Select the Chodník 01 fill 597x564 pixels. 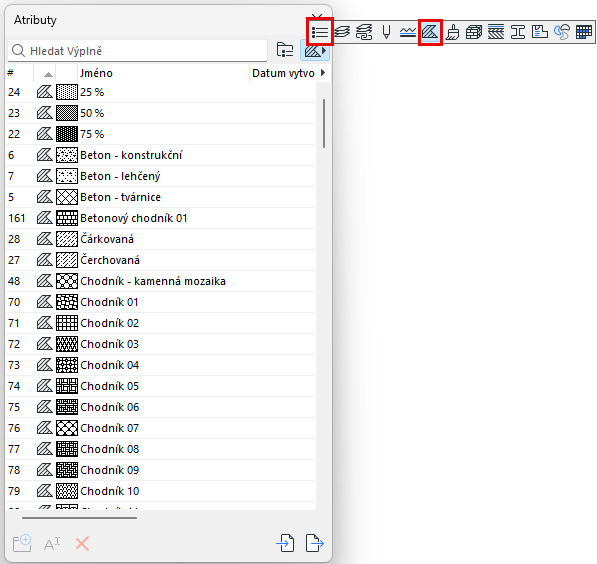[x=160, y=302]
